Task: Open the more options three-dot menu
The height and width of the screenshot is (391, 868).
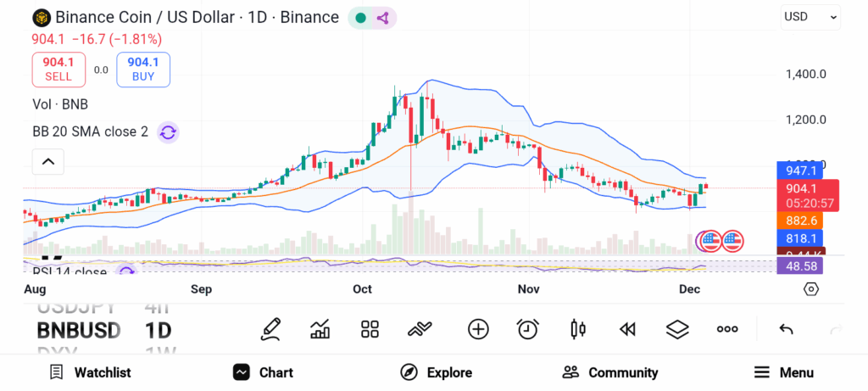Action: (x=727, y=329)
